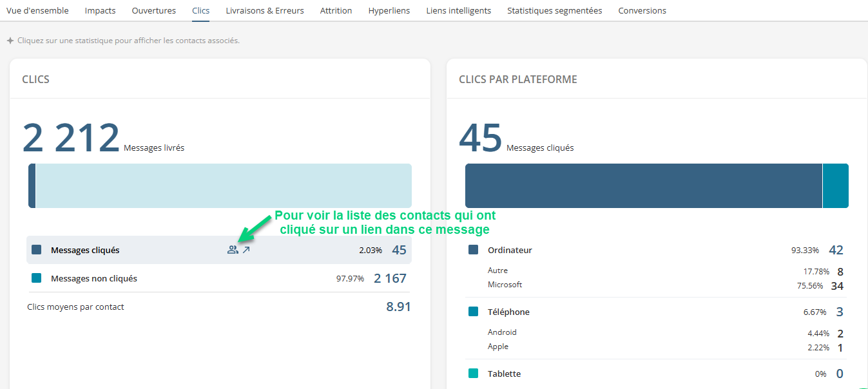Image resolution: width=868 pixels, height=389 pixels.
Task: Open the Impacts tab
Action: (101, 10)
